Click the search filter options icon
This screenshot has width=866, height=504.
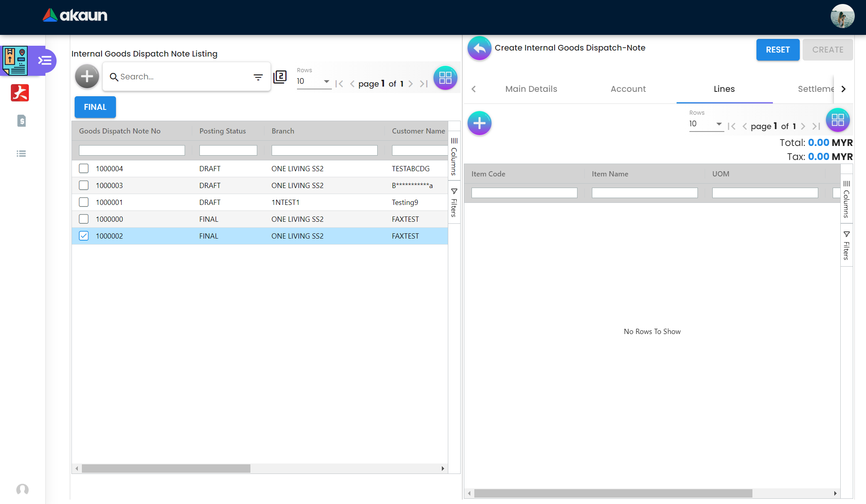(x=258, y=77)
